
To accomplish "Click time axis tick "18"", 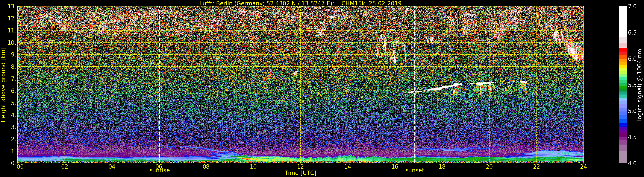I will point(442,166).
